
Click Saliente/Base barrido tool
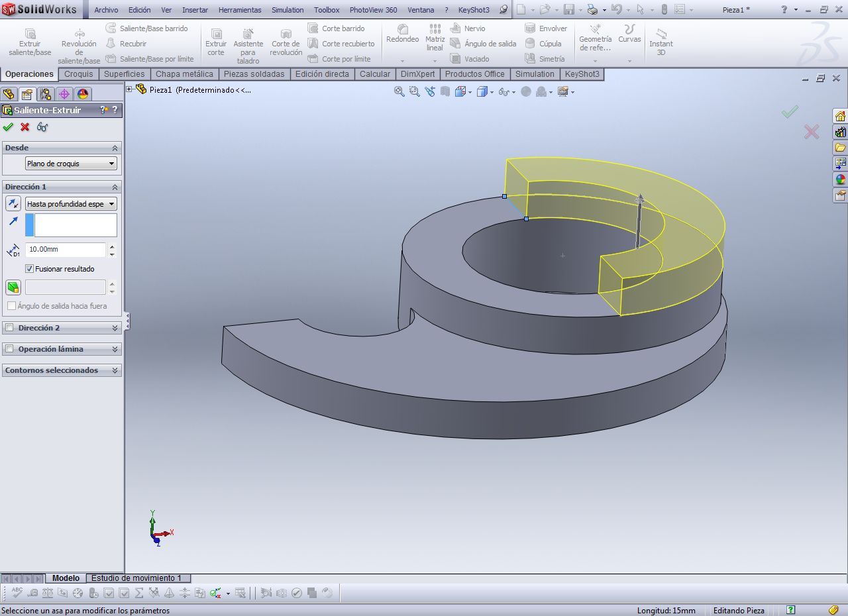tap(146, 28)
